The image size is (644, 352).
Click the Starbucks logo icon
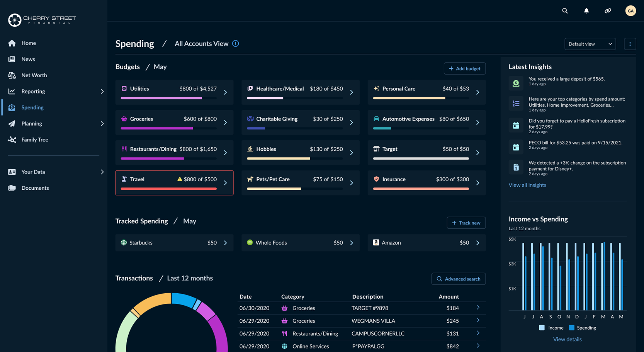pos(124,243)
